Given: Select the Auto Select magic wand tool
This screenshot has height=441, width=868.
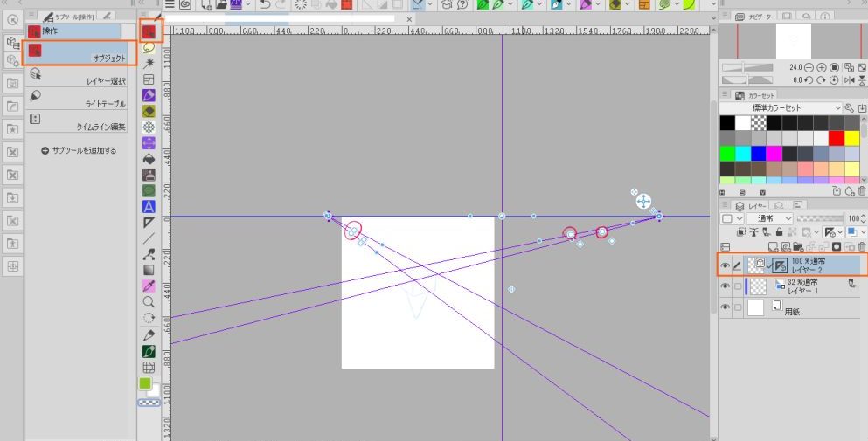Looking at the screenshot, I should tap(149, 64).
